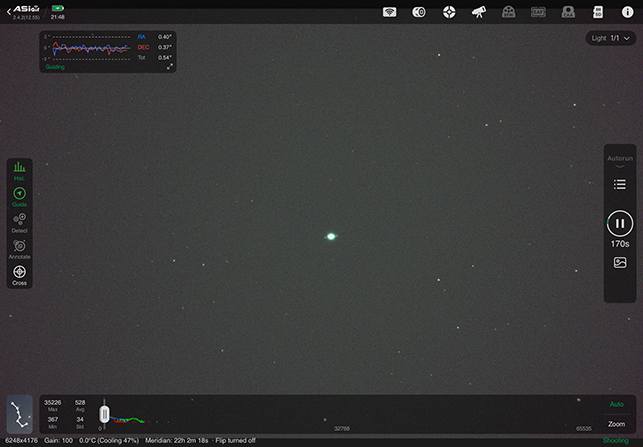Open the Autorun mode selector

click(x=620, y=159)
